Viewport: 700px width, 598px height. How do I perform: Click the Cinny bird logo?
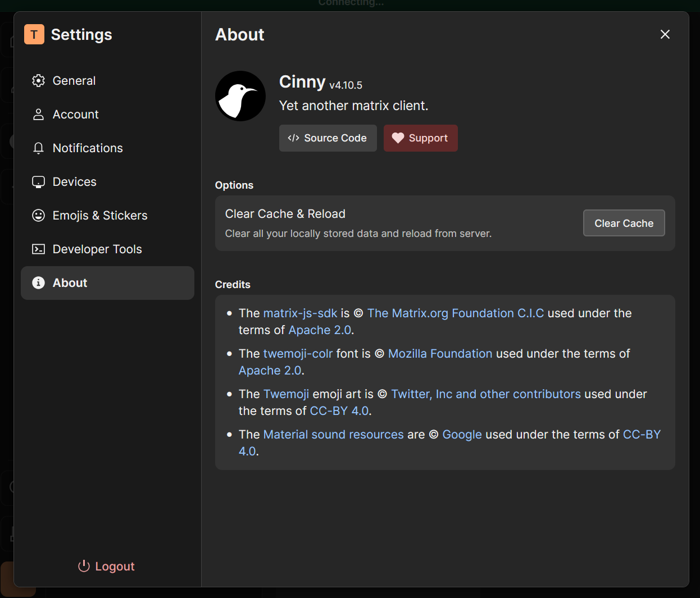240,96
